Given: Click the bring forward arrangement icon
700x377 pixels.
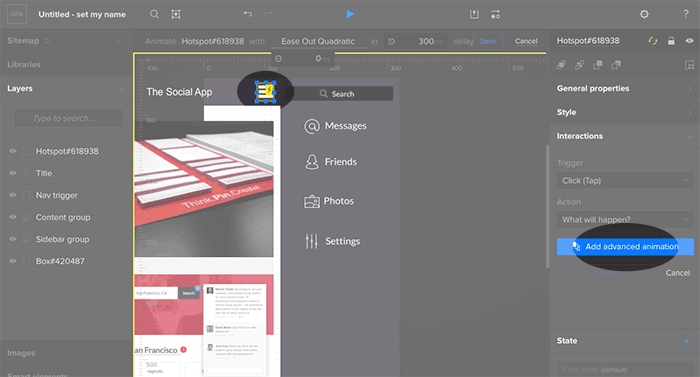Looking at the screenshot, I should (579, 65).
